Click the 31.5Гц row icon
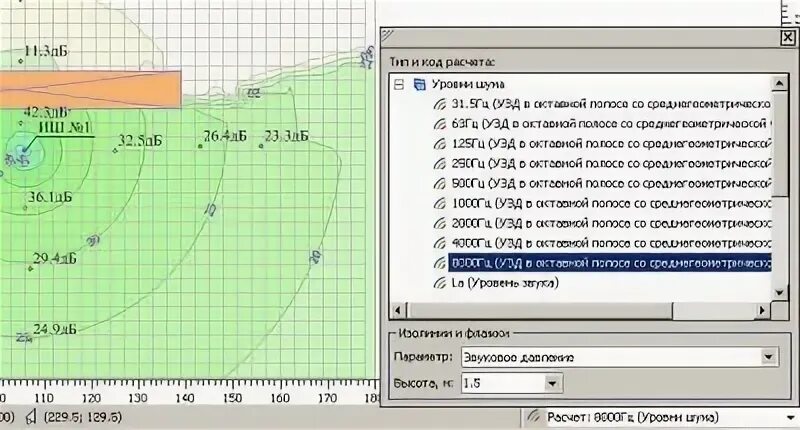This screenshot has height=430, width=800. (440, 104)
